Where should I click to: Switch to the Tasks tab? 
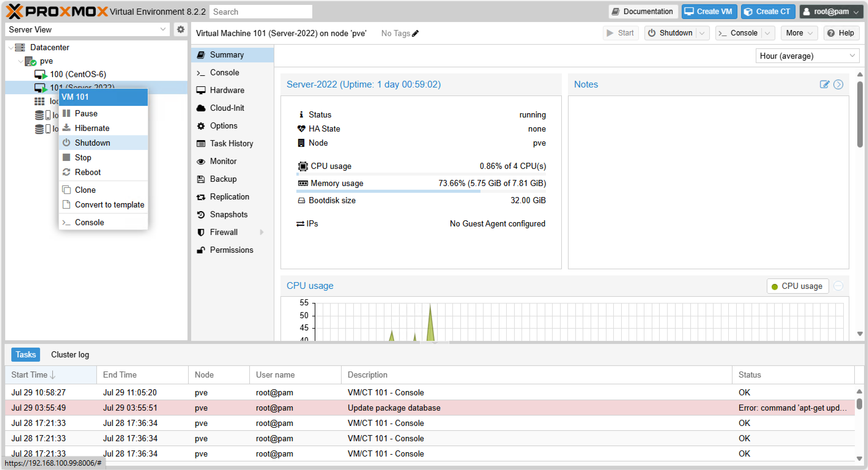(x=26, y=355)
